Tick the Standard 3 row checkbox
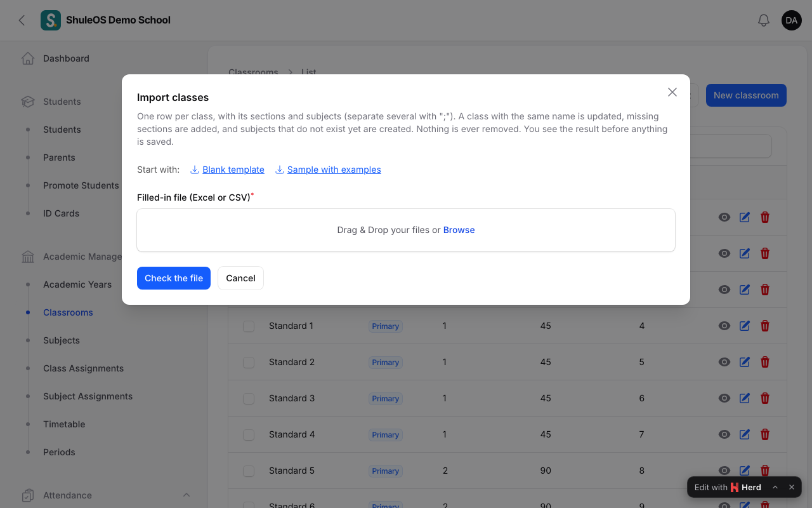The width and height of the screenshot is (812, 508). 249,398
